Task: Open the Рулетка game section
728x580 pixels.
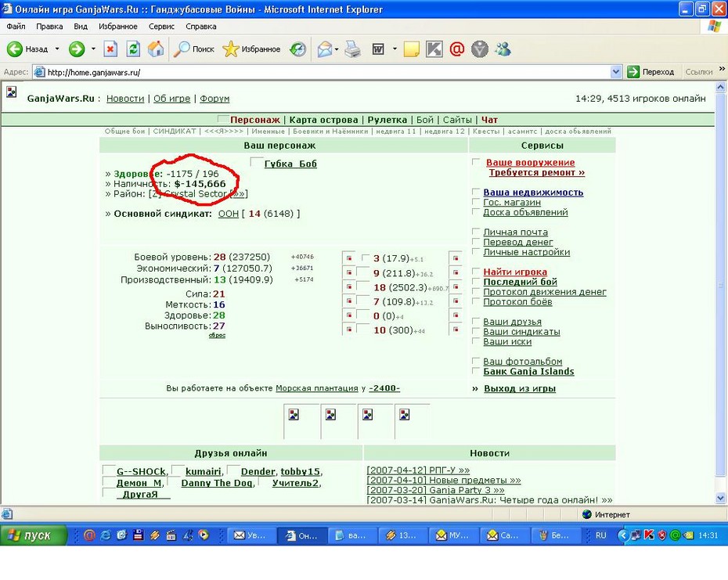Action: (387, 120)
